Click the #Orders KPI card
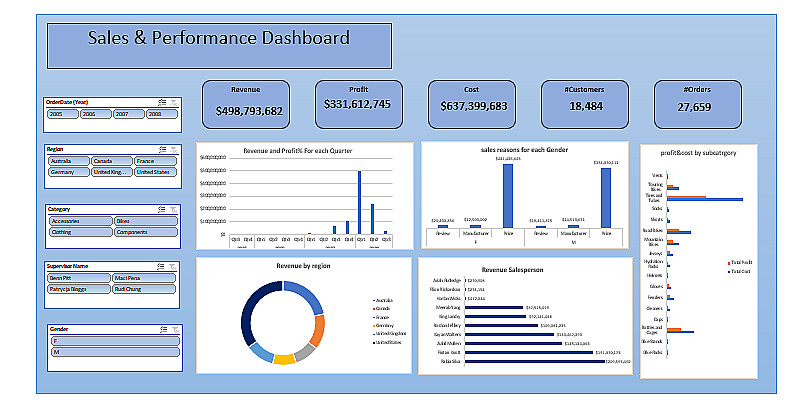 click(x=698, y=104)
